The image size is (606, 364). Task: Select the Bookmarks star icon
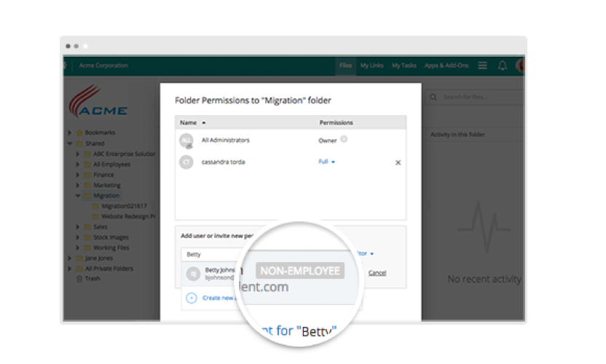click(79, 132)
